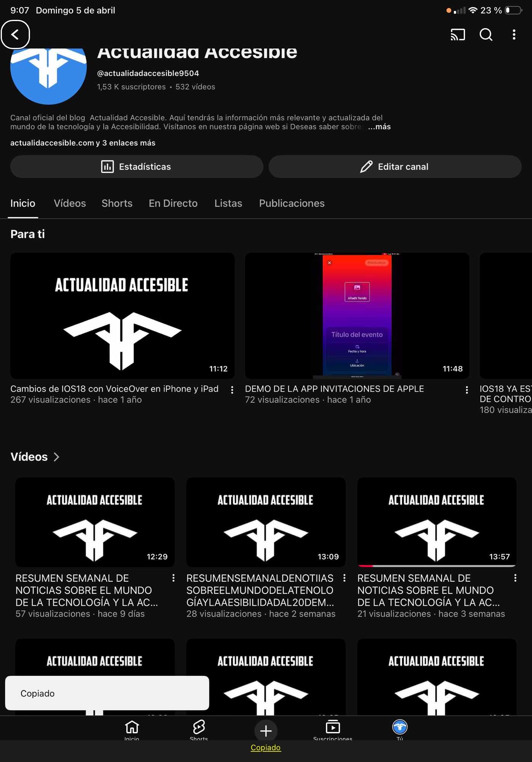Tap the back arrow button
This screenshot has height=762, width=532.
tap(15, 35)
